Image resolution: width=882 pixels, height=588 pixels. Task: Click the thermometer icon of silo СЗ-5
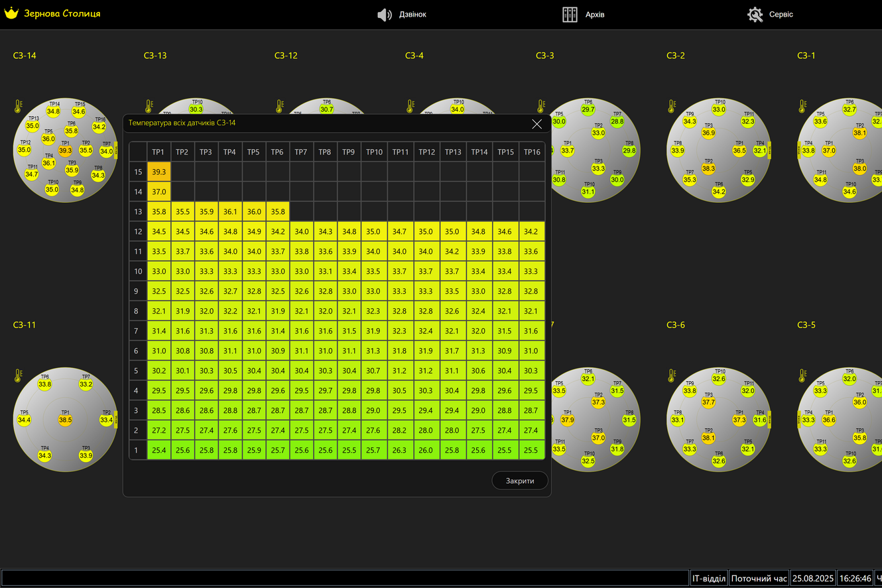coord(802,376)
